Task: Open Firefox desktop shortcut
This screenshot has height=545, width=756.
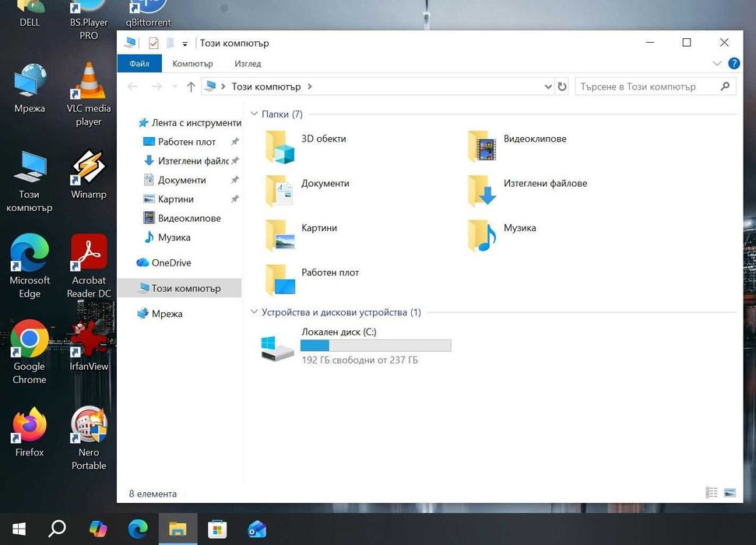Action: (x=30, y=431)
